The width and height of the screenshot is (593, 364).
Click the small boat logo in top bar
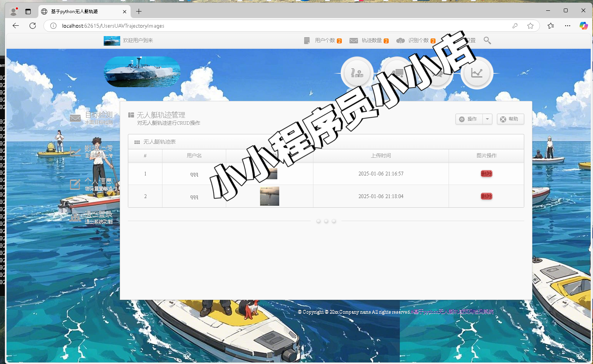tap(112, 41)
